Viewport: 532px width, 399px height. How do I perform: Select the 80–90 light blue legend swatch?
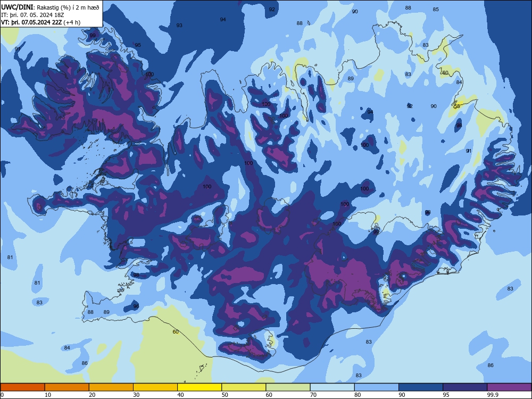(x=376, y=387)
